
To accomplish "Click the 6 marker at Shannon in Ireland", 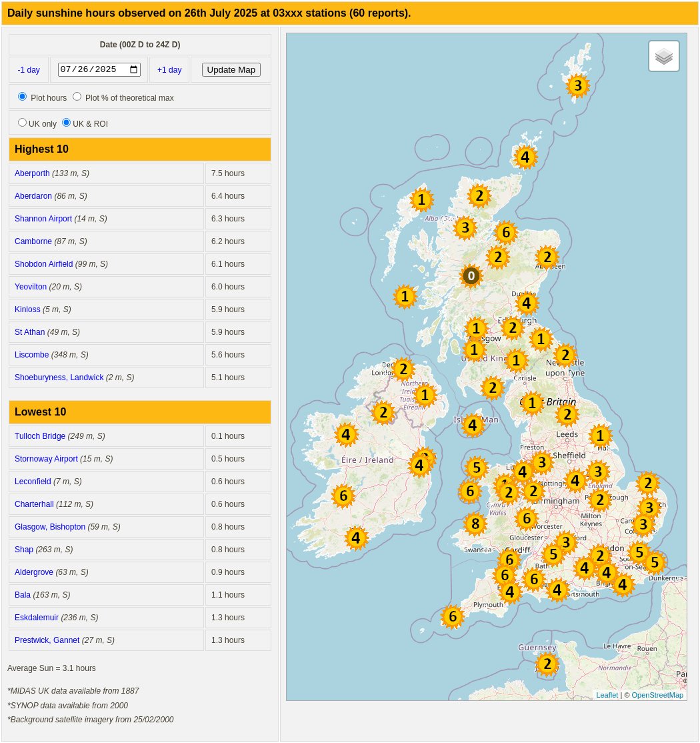I will (343, 496).
